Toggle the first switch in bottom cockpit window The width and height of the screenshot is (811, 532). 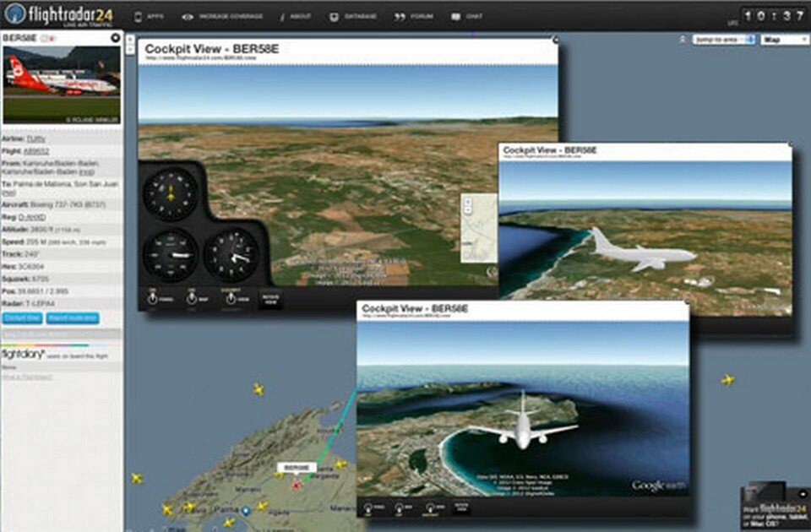click(368, 508)
